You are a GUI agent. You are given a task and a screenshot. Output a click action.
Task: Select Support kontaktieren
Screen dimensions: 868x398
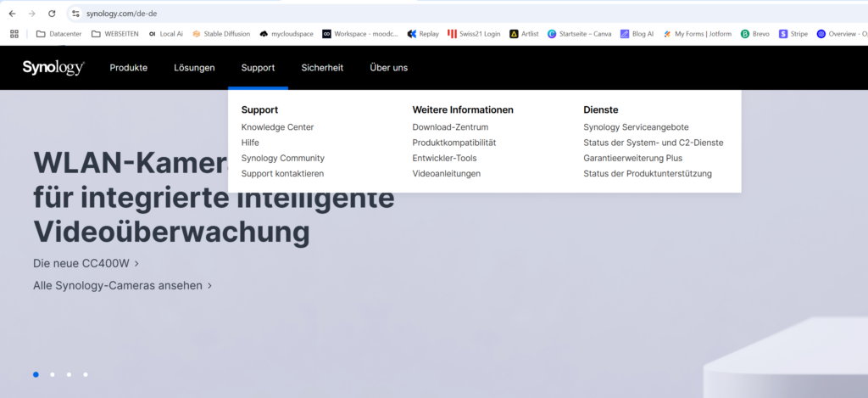click(x=282, y=173)
